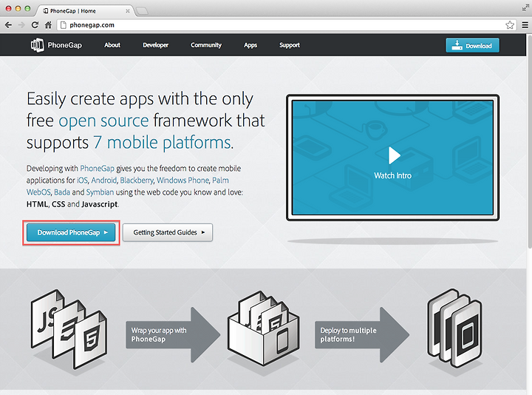The image size is (532, 395).
Task: Follow the 'open source' headline link
Action: click(x=103, y=121)
